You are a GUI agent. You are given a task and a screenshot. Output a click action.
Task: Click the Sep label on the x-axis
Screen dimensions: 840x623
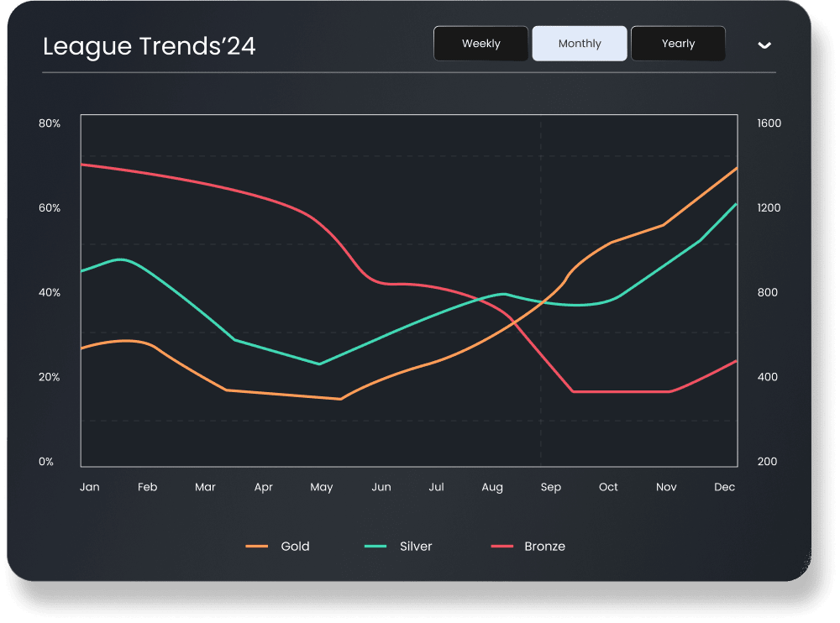point(550,487)
